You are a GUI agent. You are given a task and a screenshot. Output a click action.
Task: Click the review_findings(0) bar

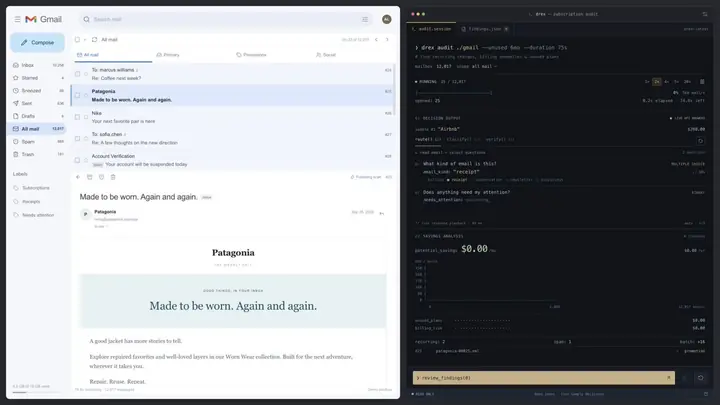544,378
